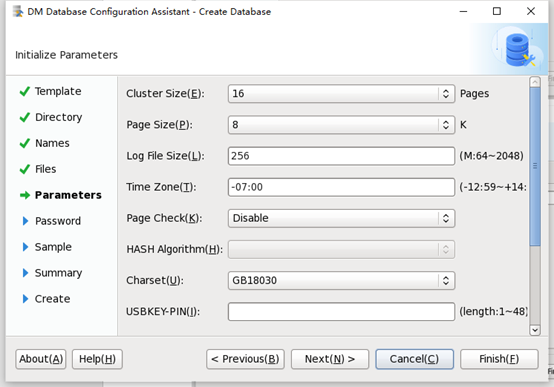Click the Summary step blue triangle icon
554x387 pixels.
point(25,273)
